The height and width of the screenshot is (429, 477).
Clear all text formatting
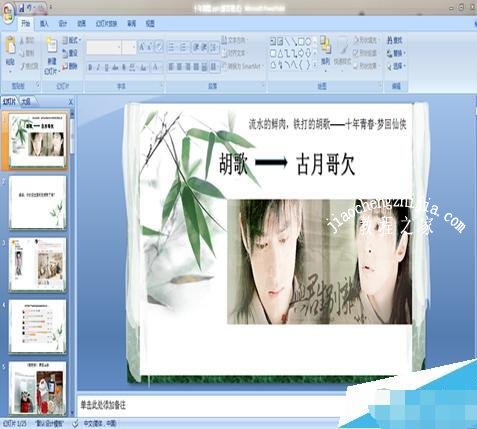pos(159,47)
